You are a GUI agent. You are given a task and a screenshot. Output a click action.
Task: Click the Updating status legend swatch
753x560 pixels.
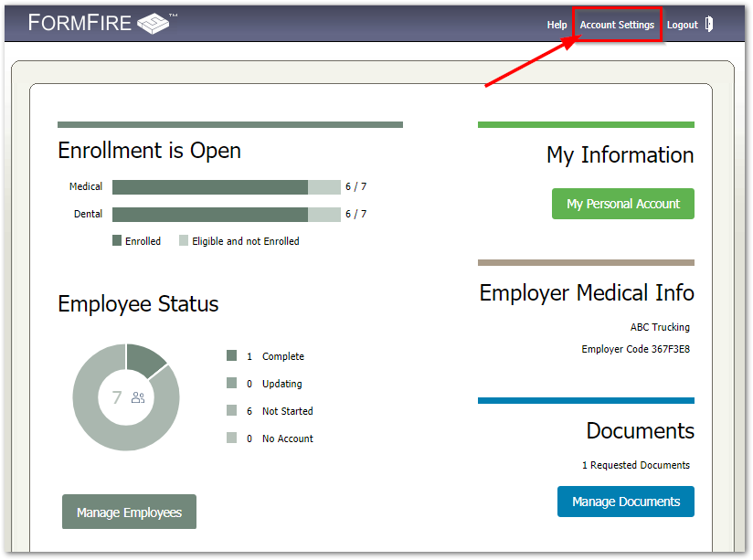pyautogui.click(x=231, y=383)
